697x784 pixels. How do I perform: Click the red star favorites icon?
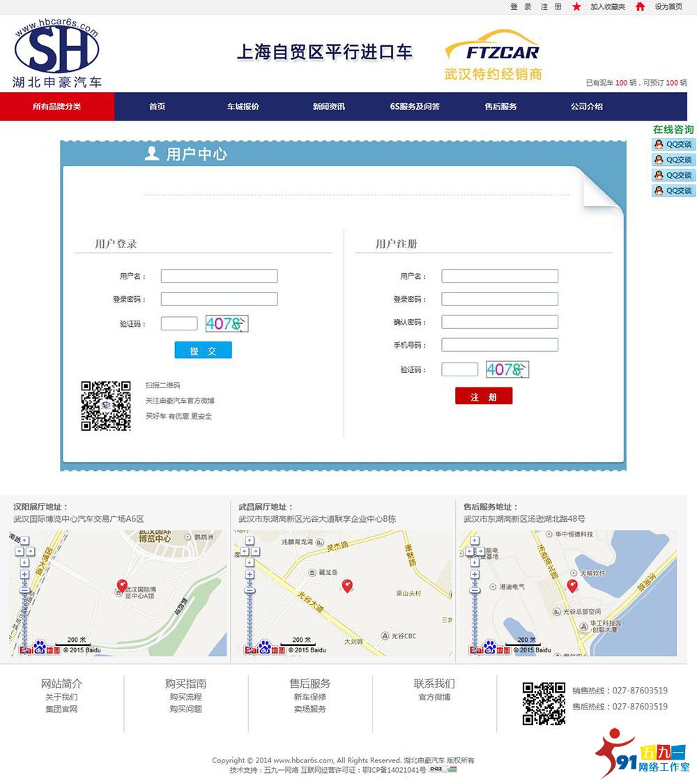pos(576,7)
